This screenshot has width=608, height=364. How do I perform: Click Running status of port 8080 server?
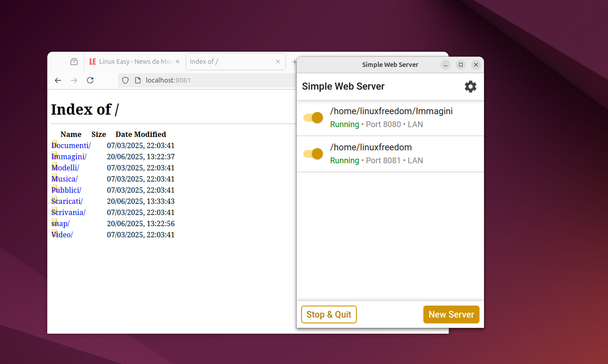pos(344,124)
